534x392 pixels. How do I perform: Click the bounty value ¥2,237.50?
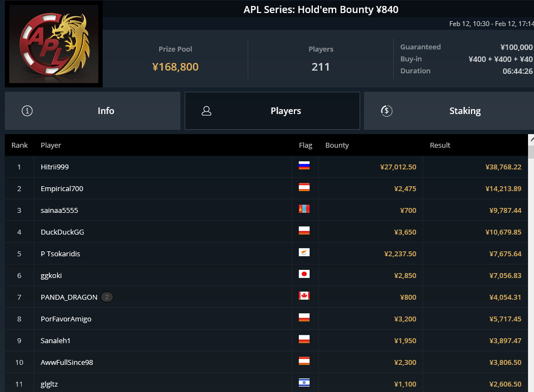pos(400,254)
